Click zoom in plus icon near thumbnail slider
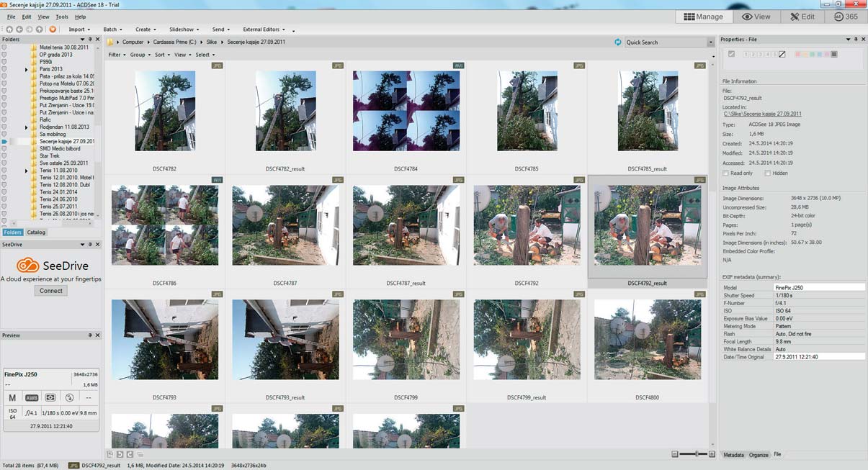Viewport: 868px width, 470px height. click(713, 454)
